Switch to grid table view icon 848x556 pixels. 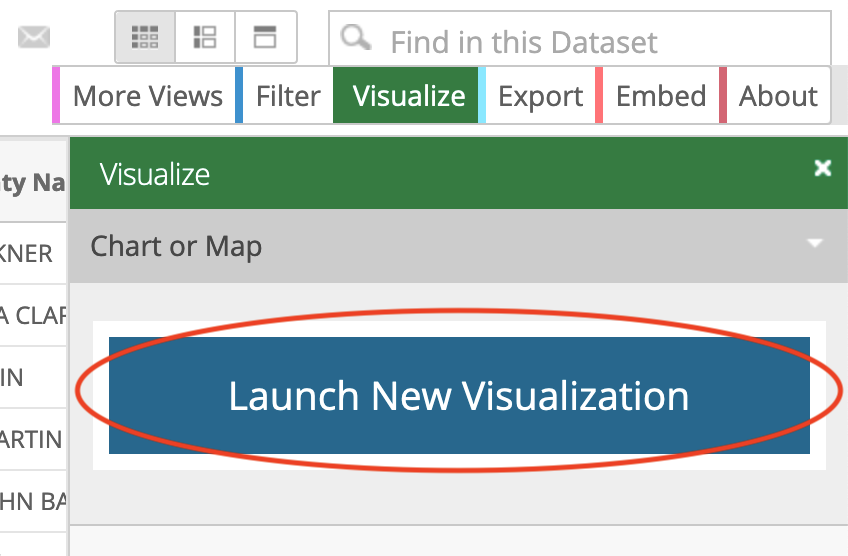point(145,37)
